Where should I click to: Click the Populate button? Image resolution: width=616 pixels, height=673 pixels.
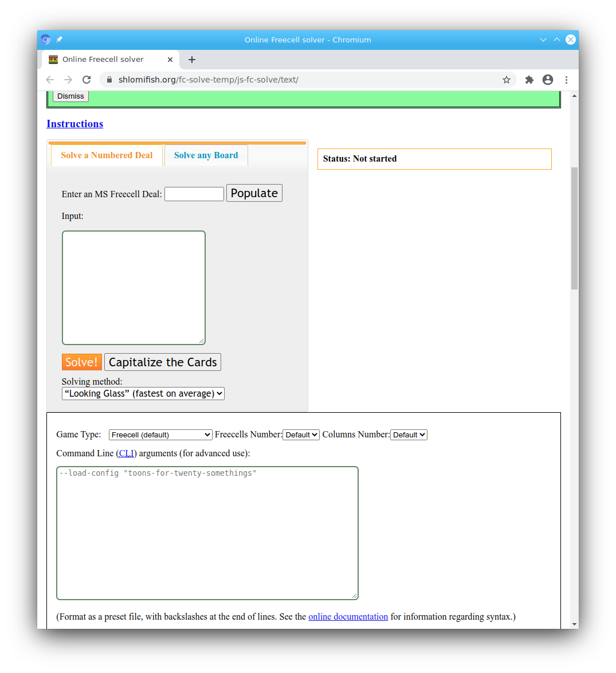pos(254,193)
